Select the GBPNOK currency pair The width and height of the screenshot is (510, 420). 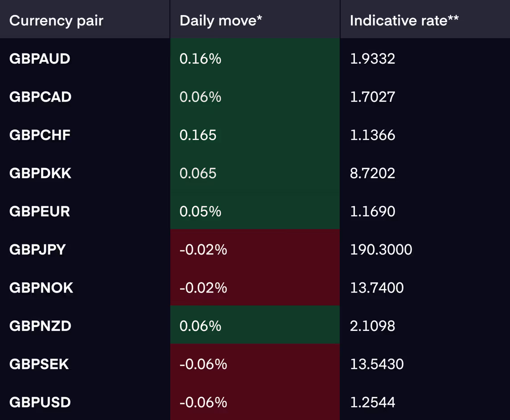pos(41,288)
